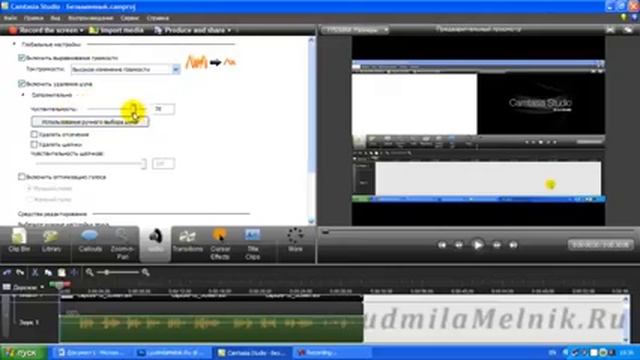Viewport: 640px width, 360px height.
Task: Open the Справка menu
Action: click(x=158, y=18)
